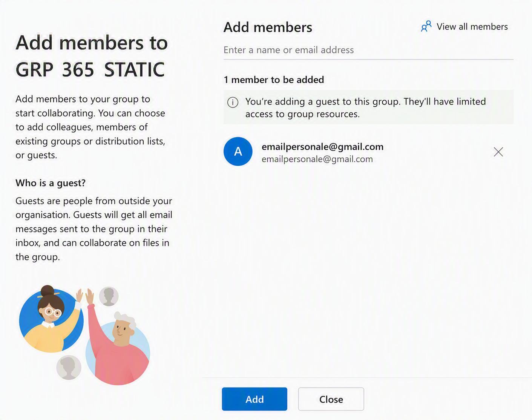Click the '1 member to be added' text

click(274, 80)
